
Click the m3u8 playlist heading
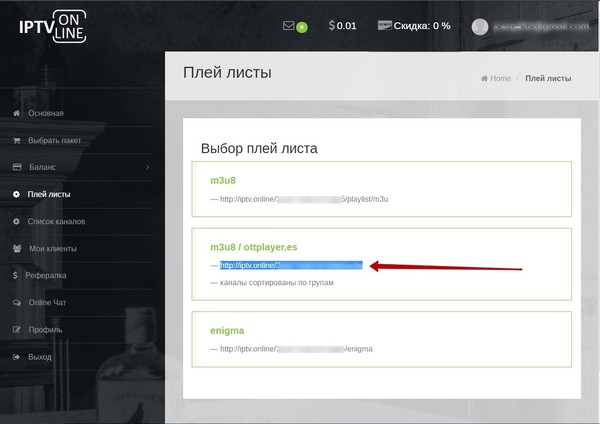coord(223,180)
